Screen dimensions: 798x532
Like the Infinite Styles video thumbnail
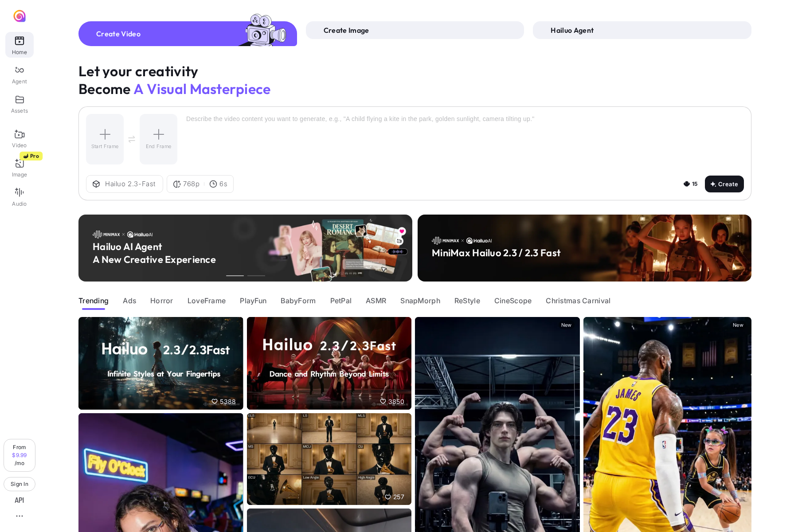(x=215, y=402)
